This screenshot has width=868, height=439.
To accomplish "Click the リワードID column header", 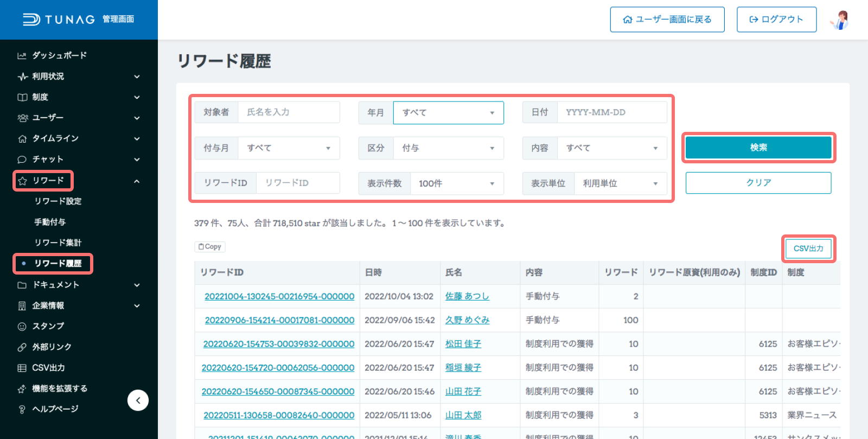I will 277,272.
